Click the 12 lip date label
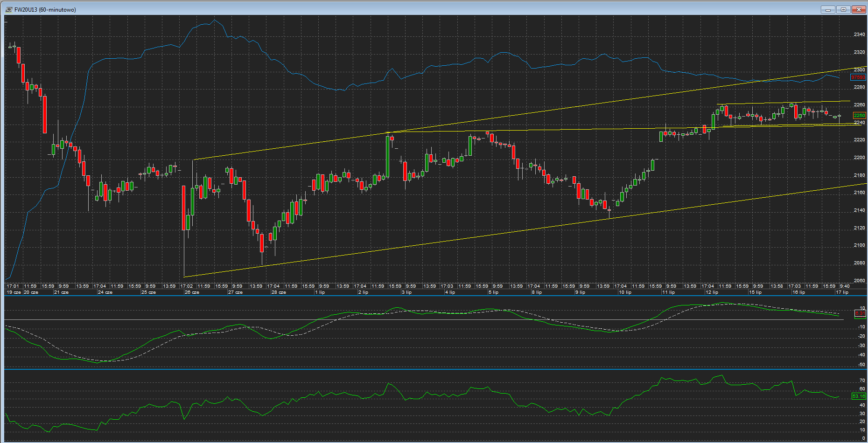This screenshot has width=868, height=443. [x=712, y=292]
